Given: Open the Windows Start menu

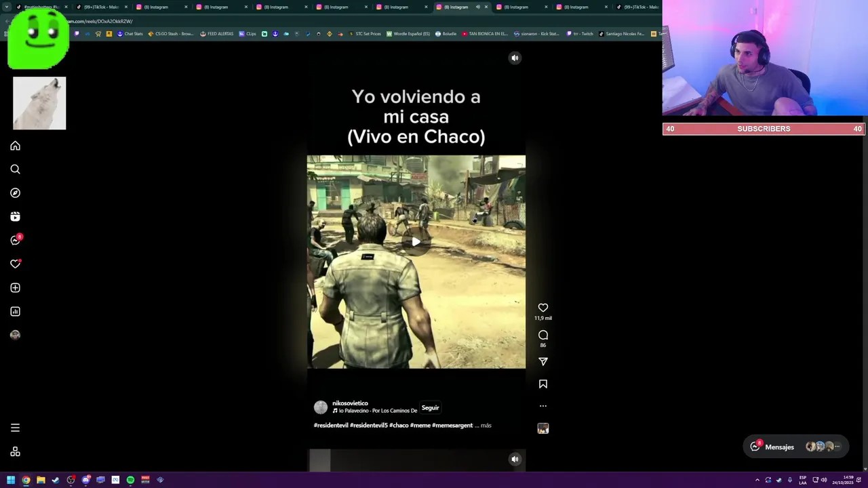Looking at the screenshot, I should click(11, 480).
